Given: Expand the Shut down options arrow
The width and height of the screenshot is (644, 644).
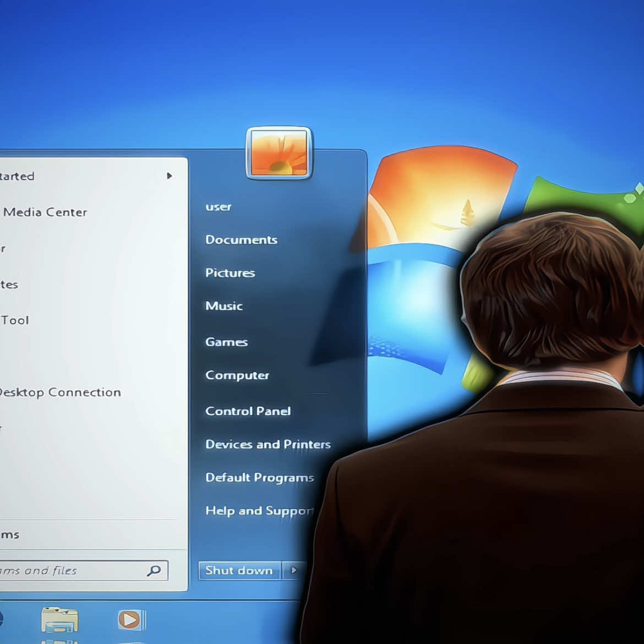Looking at the screenshot, I should [x=294, y=570].
